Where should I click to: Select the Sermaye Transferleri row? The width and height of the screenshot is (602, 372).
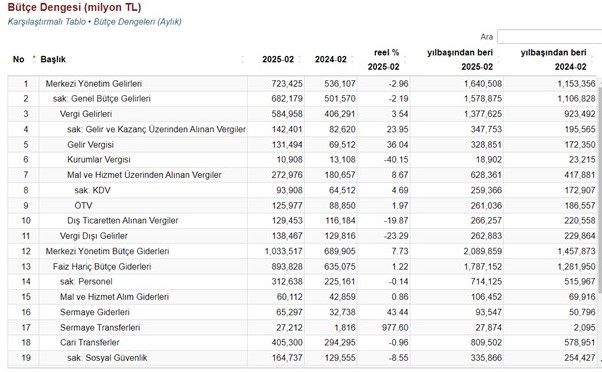coord(302,327)
